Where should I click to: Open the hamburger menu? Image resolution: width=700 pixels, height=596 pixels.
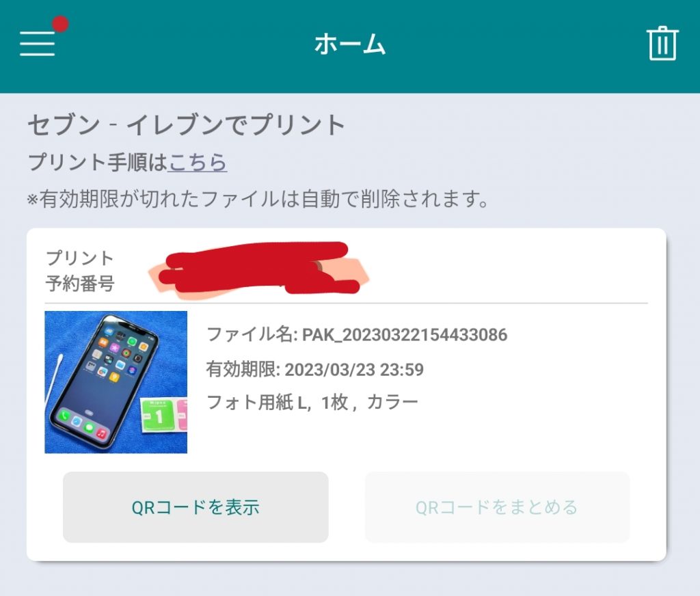(x=37, y=43)
